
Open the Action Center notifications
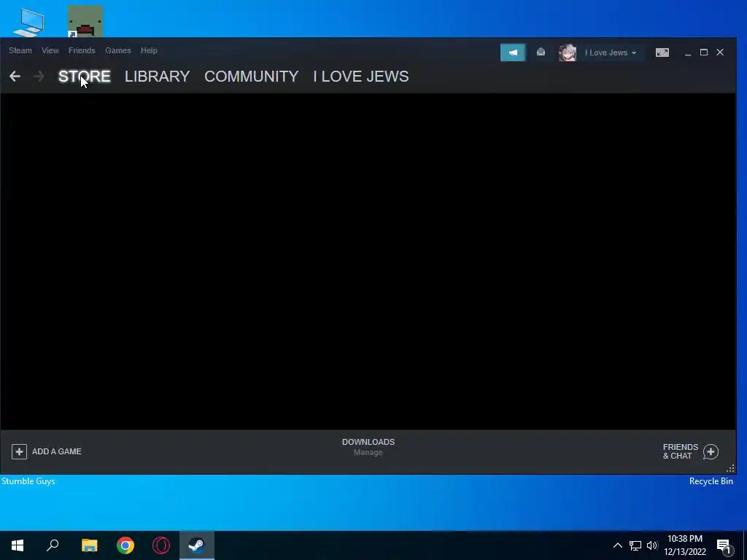coord(724,545)
